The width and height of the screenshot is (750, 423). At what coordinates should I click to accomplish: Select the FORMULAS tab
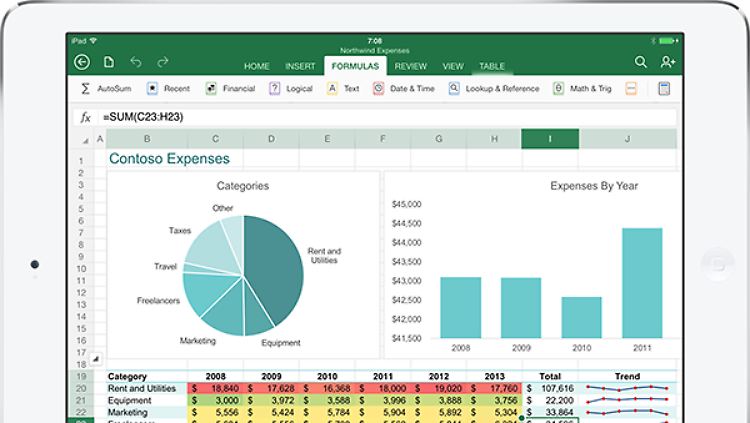click(355, 66)
